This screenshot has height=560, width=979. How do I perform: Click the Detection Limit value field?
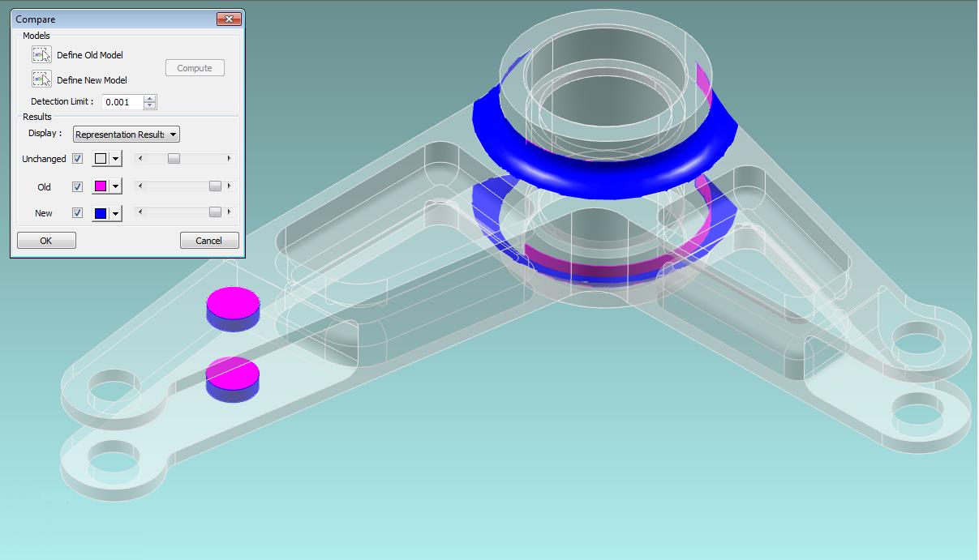pos(122,102)
